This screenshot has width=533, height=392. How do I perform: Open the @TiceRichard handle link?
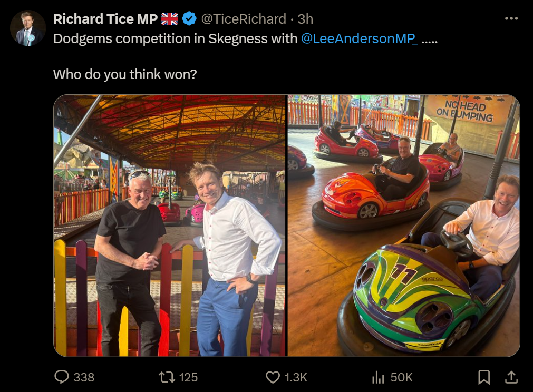coord(244,19)
